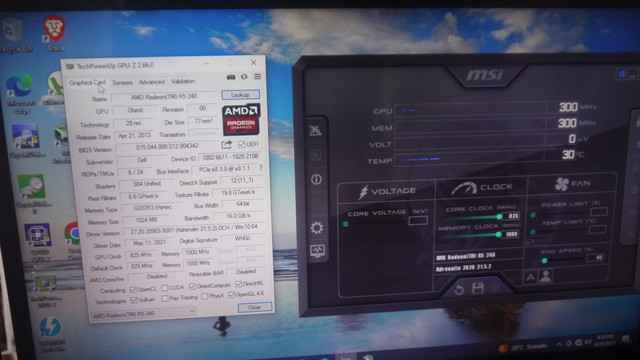
Task: Open Afterburner settings gear
Action: pos(317,228)
